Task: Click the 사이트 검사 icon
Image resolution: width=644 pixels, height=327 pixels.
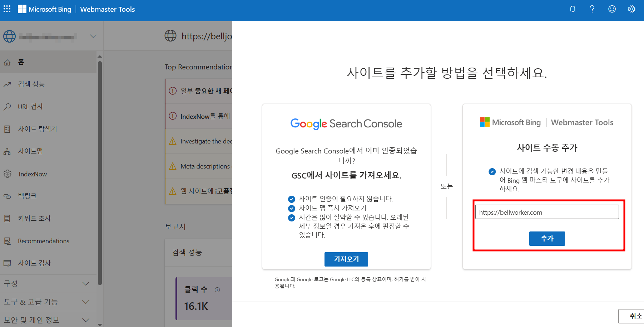Action: tap(7, 263)
